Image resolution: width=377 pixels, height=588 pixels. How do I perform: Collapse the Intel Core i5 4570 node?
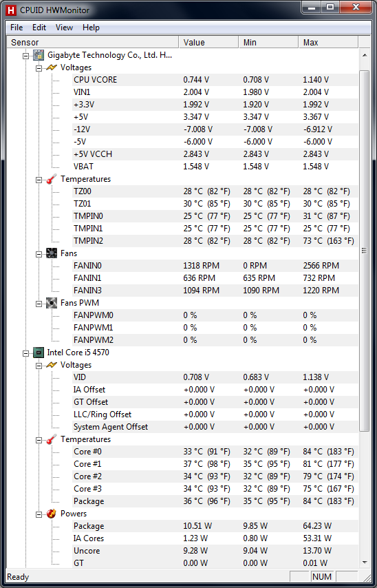click(25, 353)
